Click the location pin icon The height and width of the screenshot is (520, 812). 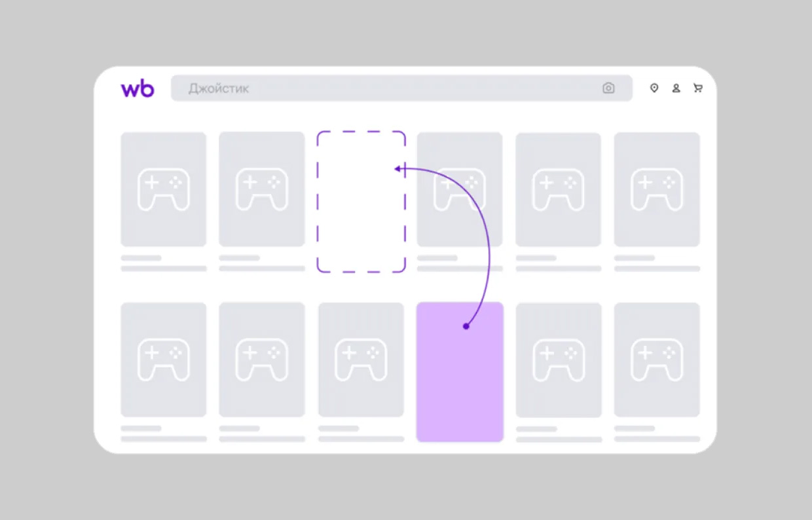click(x=654, y=88)
